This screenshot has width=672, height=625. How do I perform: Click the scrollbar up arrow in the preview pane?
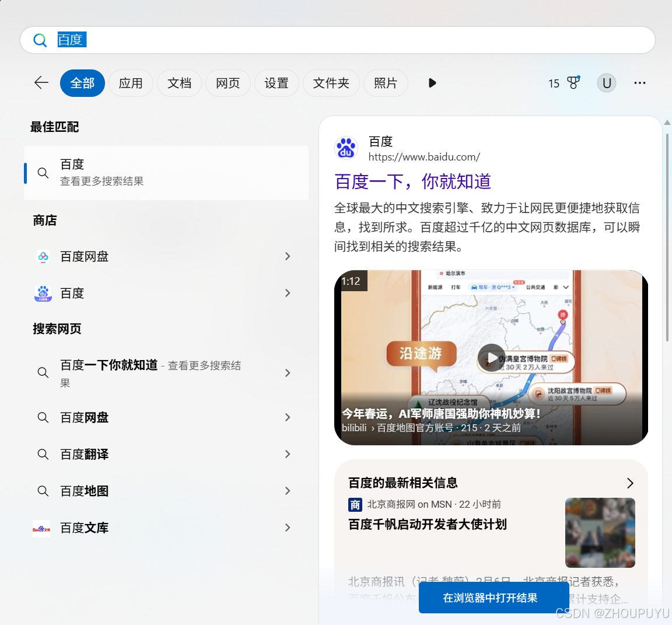tap(667, 123)
